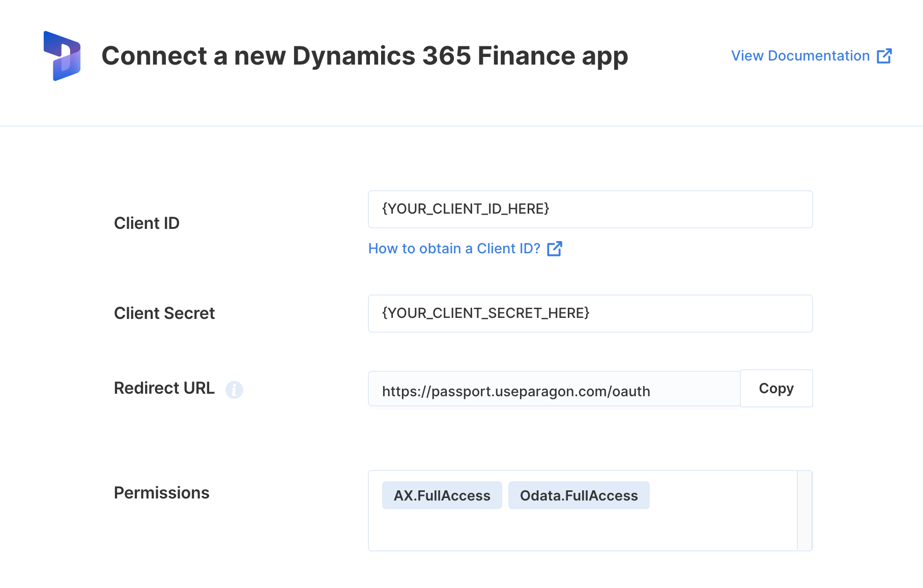Click the page title heading text
Viewport: 923px width, 588px height.
point(365,56)
